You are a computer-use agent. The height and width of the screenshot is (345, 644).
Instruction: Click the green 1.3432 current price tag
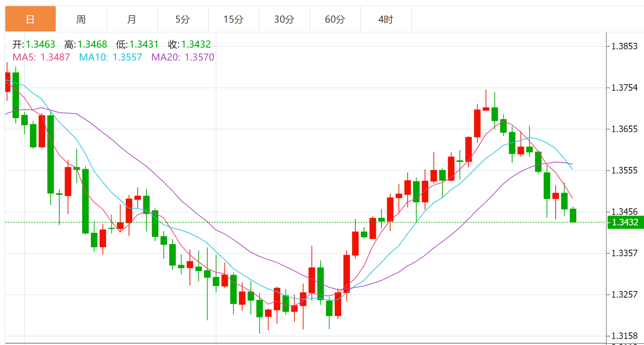(625, 222)
